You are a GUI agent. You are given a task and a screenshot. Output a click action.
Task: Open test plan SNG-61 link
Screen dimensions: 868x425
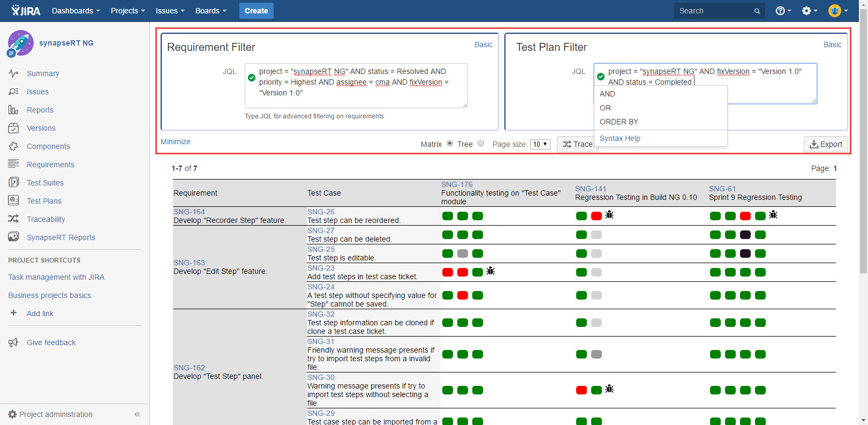[x=722, y=189]
